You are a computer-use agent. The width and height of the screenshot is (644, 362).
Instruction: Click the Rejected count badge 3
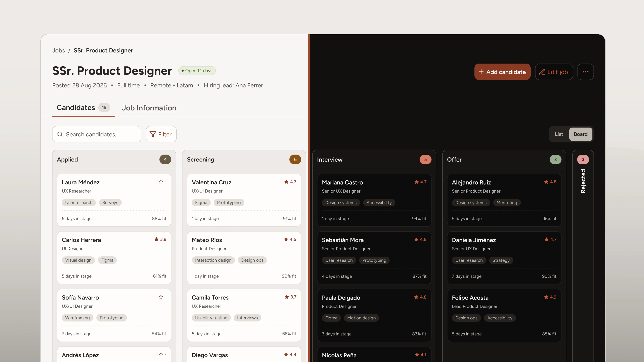(583, 159)
